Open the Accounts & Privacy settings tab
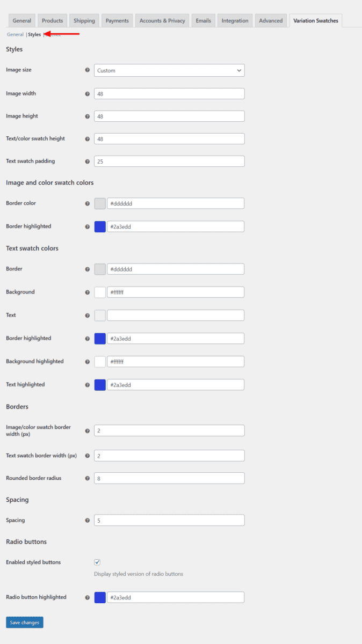Viewport: 362px width, 644px height. click(162, 20)
